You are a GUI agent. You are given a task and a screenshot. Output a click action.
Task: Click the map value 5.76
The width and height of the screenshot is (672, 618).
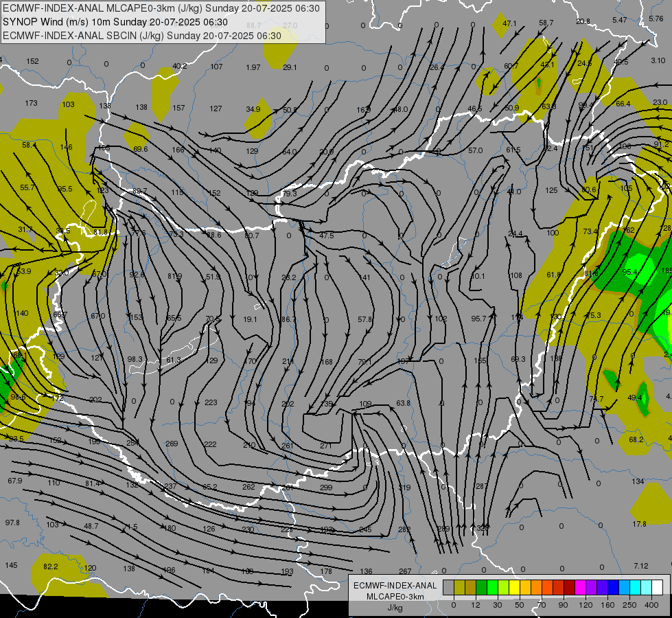coord(656,19)
